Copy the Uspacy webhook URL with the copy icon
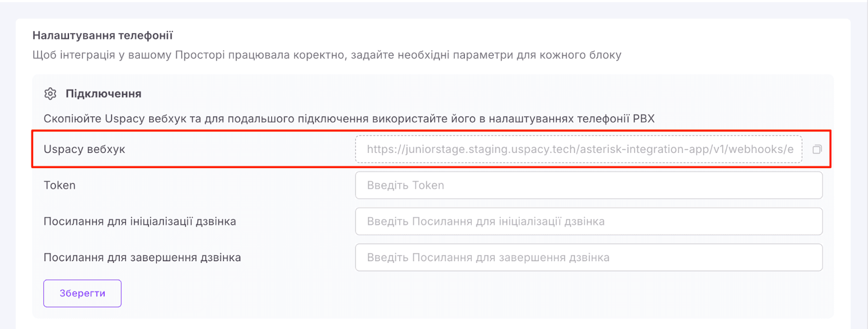This screenshot has width=868, height=329. tap(817, 149)
